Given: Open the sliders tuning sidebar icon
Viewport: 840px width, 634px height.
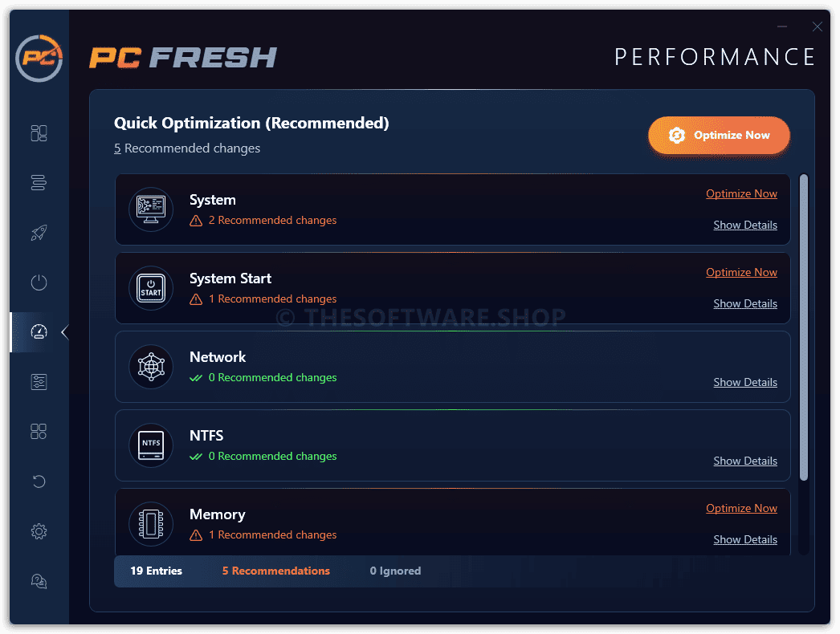Looking at the screenshot, I should click(39, 382).
